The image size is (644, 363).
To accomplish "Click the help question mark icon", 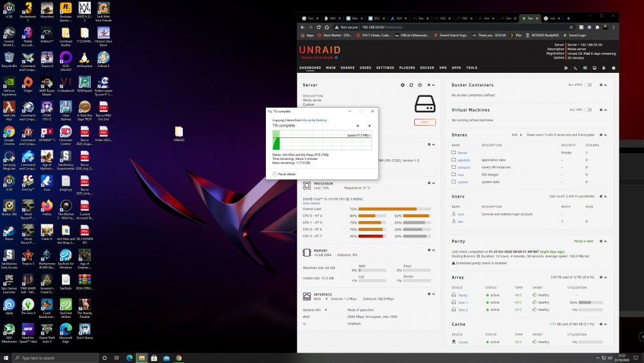I will (x=614, y=68).
